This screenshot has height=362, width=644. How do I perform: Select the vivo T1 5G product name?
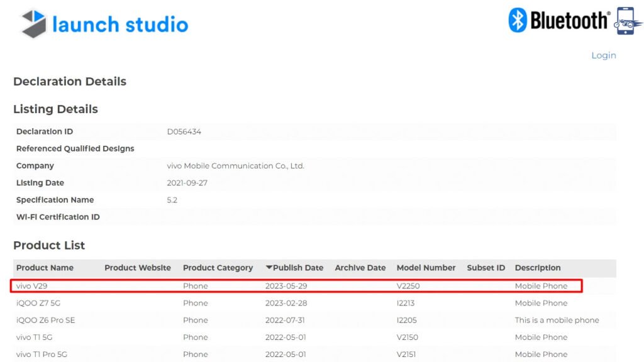pyautogui.click(x=34, y=337)
